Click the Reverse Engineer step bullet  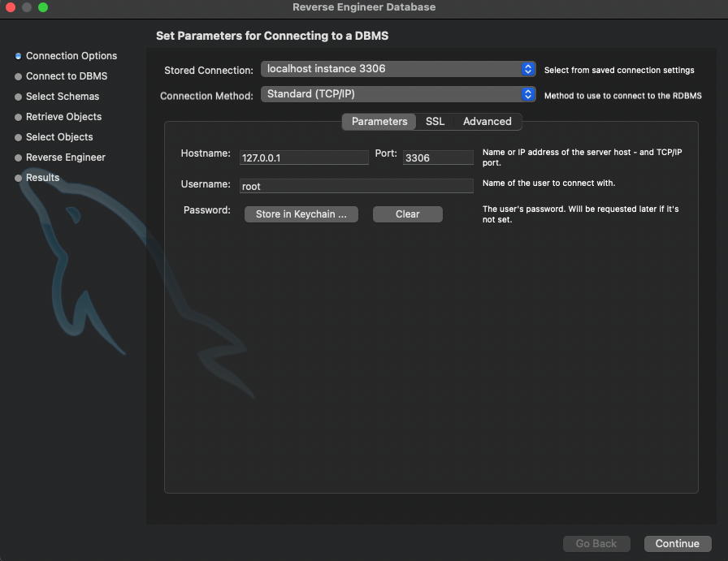(x=18, y=158)
